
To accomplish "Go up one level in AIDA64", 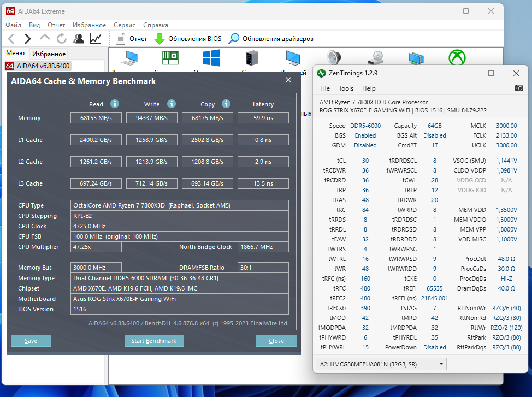I will pyautogui.click(x=44, y=38).
